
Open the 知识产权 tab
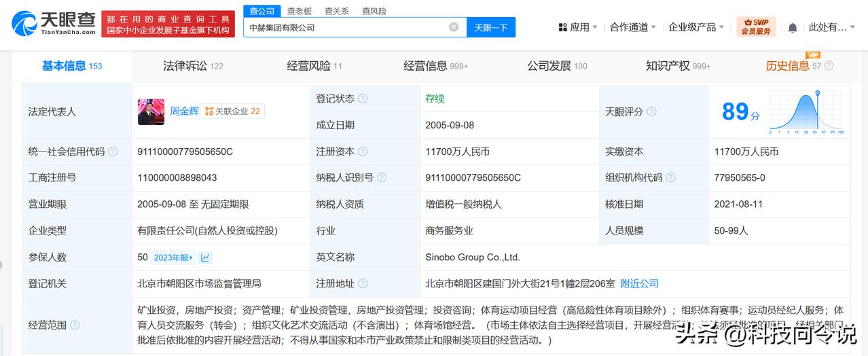[678, 66]
